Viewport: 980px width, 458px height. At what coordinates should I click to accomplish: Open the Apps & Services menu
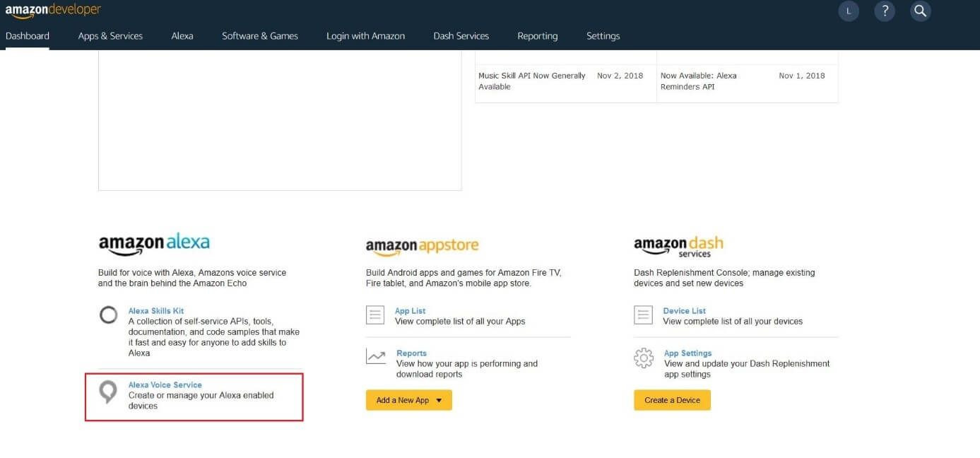coord(110,36)
